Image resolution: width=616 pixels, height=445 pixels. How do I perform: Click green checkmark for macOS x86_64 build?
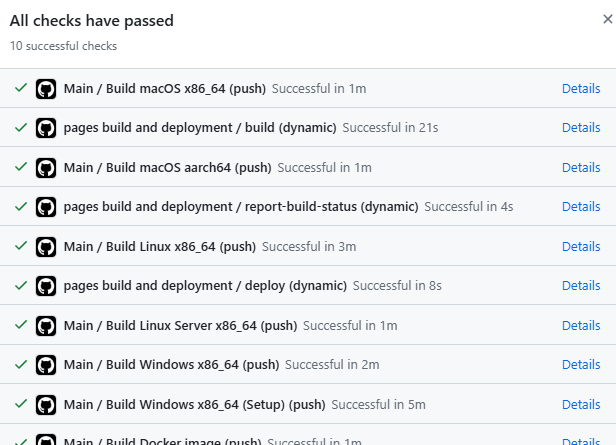tap(21, 88)
